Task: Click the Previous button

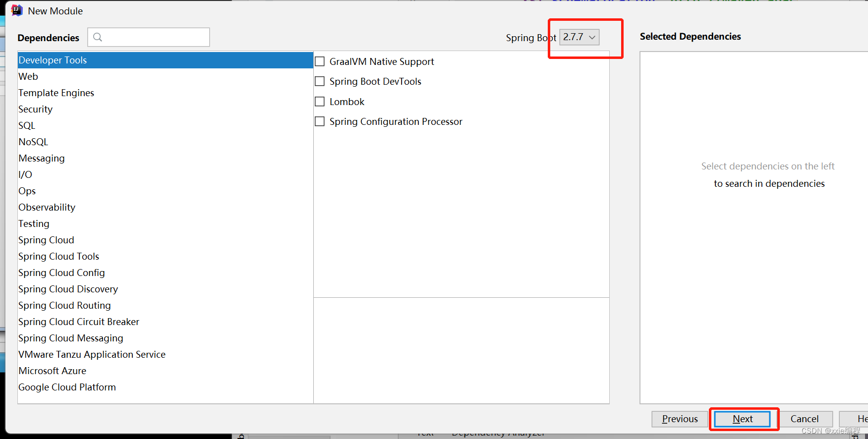Action: 680,419
